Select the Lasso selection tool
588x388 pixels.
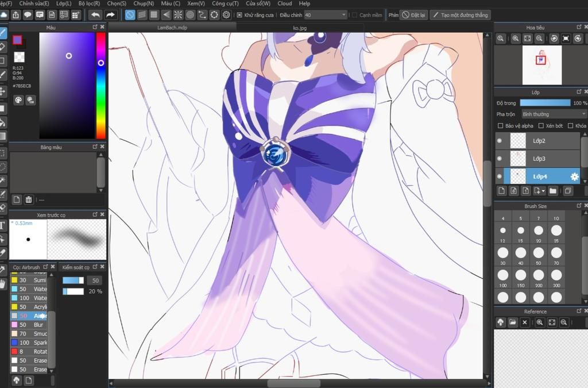2,167
